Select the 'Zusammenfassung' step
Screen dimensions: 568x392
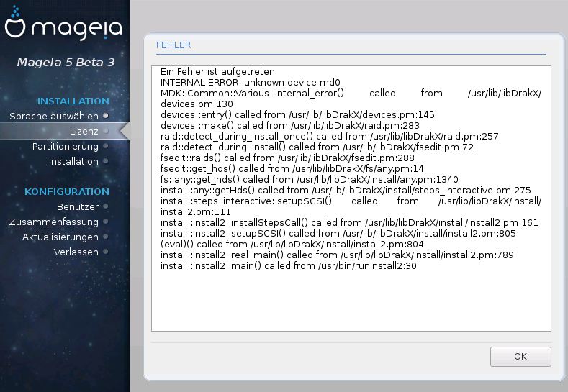pos(53,222)
